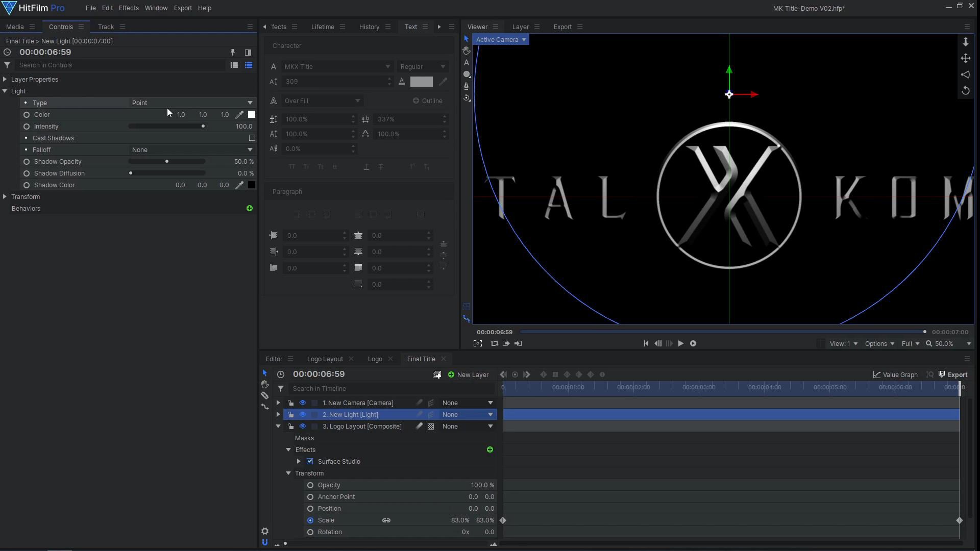980x551 pixels.
Task: Toggle loop playback in viewer
Action: click(x=494, y=343)
